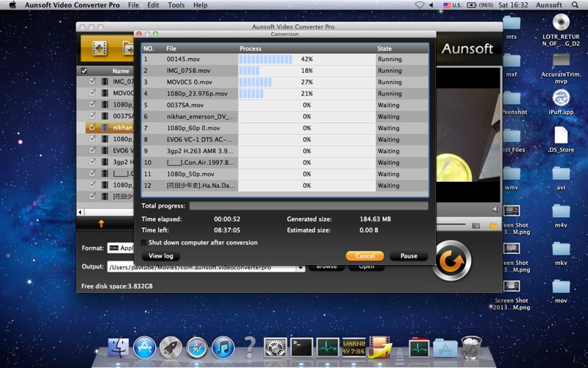Expand the Output path dropdown arrow

(x=301, y=268)
